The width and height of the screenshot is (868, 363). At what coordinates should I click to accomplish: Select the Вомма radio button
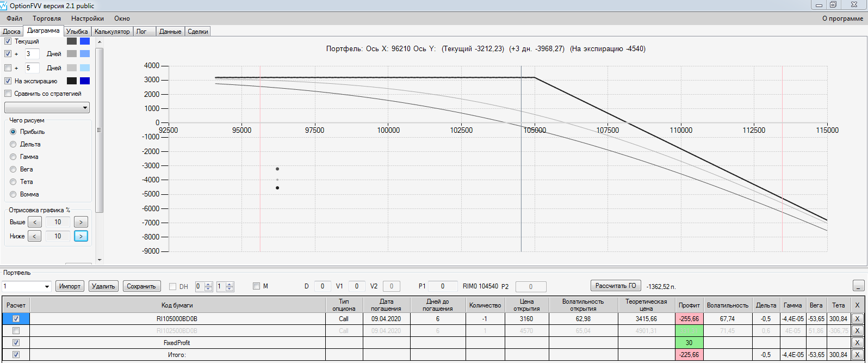[14, 194]
